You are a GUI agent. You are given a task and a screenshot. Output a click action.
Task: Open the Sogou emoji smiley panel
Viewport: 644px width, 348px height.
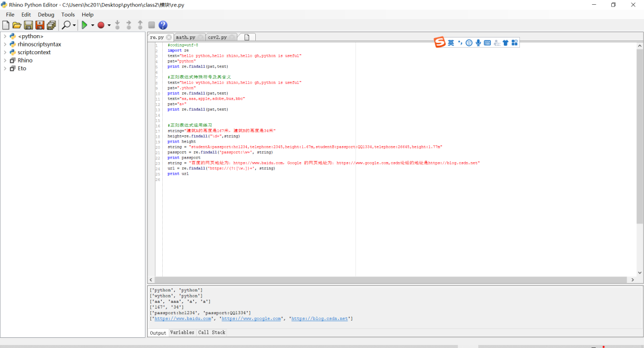tap(469, 43)
